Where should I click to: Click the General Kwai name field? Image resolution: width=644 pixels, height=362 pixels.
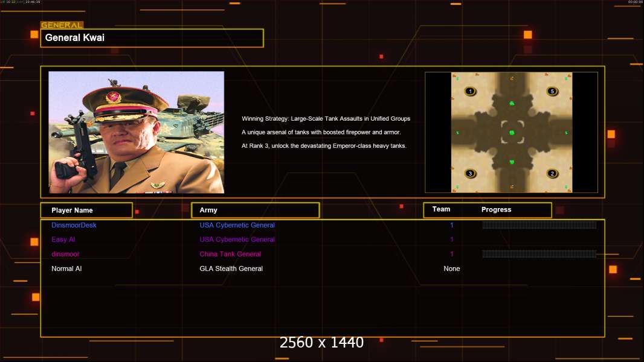(152, 38)
